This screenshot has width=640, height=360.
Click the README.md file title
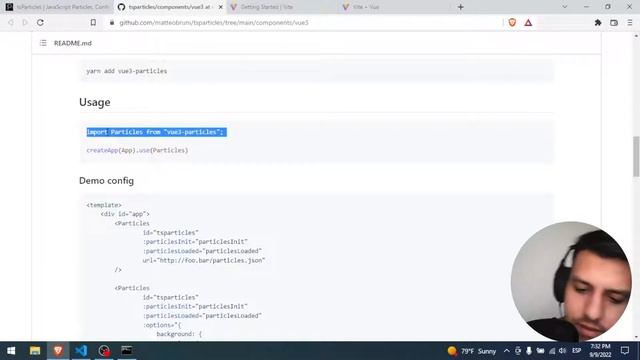(73, 43)
